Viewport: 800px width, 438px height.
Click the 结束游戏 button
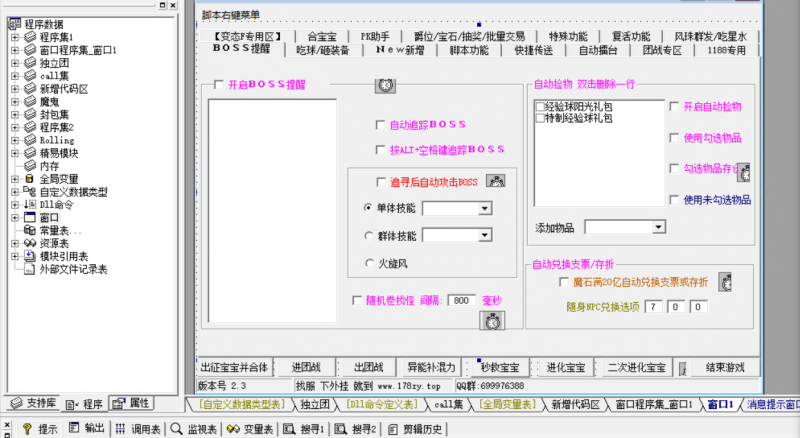[x=724, y=367]
